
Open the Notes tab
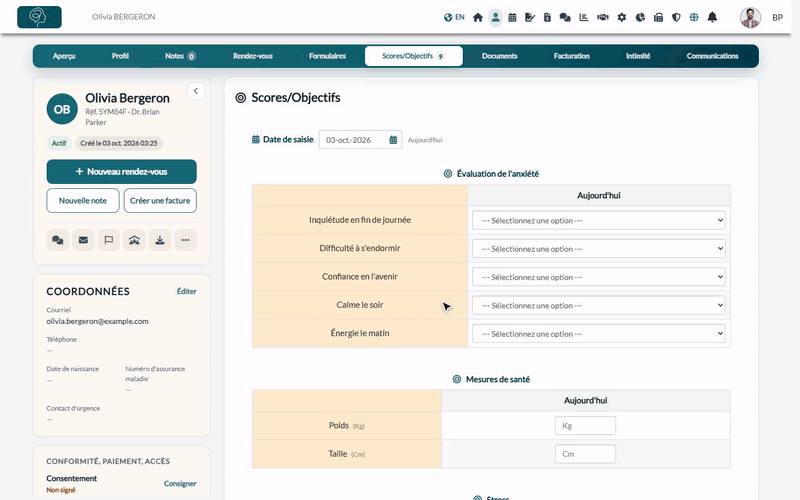coord(180,56)
